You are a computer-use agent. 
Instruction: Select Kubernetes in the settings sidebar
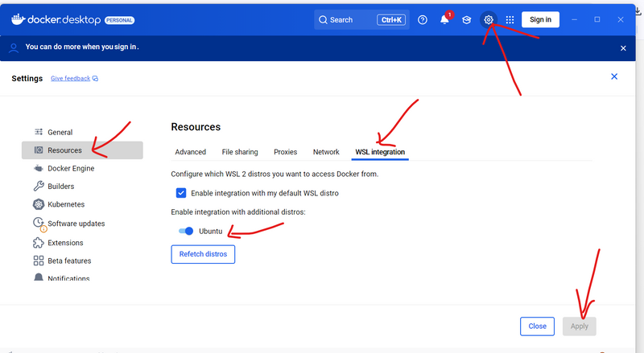(x=66, y=204)
